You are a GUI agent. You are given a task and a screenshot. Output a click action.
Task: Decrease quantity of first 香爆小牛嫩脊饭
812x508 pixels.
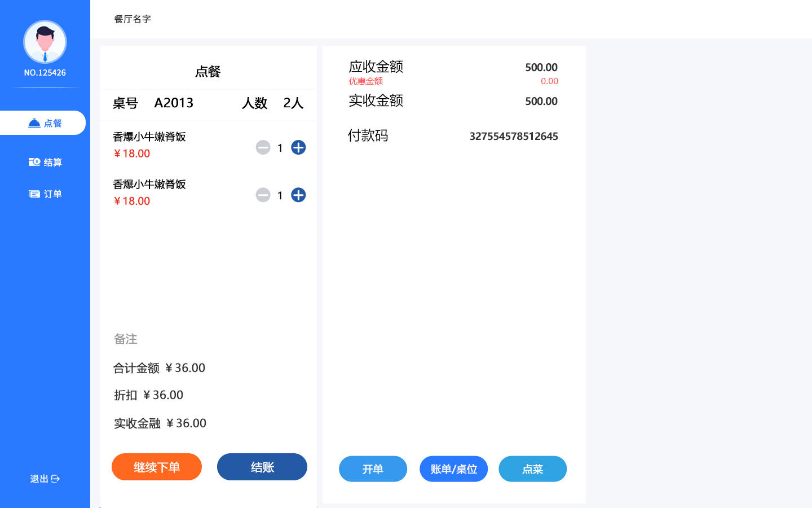pos(263,147)
